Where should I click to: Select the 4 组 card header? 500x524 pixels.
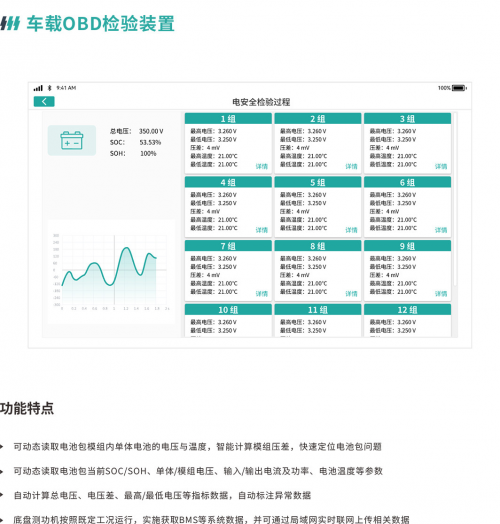pyautogui.click(x=228, y=182)
